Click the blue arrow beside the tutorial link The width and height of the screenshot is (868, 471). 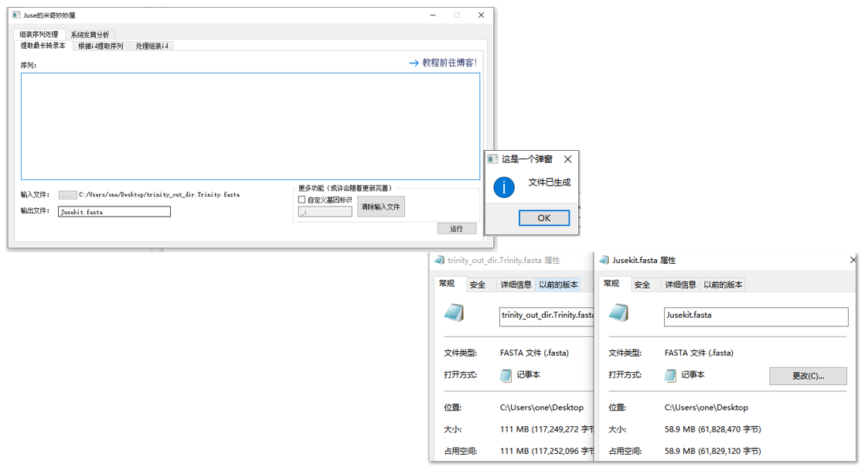[x=414, y=63]
